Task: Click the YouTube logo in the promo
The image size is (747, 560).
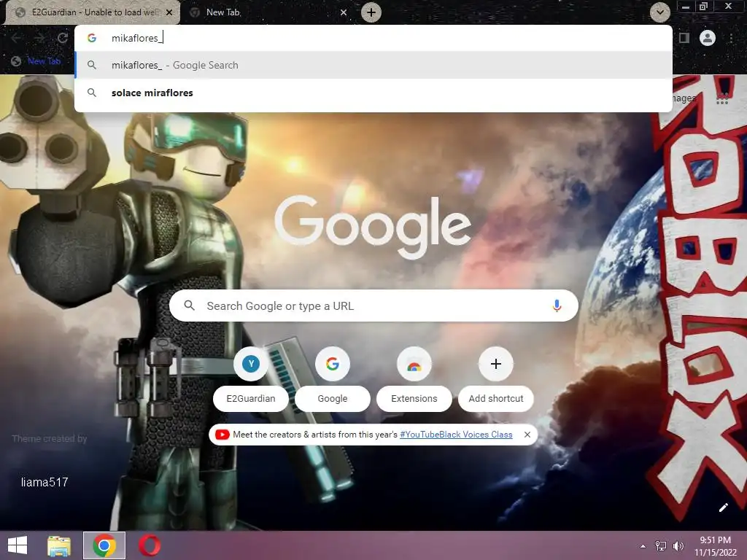Action: pos(222,435)
